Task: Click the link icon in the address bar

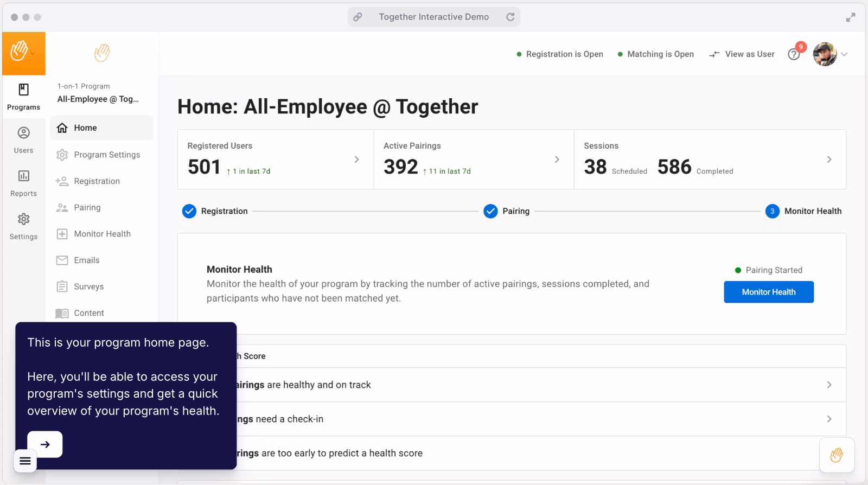Action: pyautogui.click(x=358, y=17)
